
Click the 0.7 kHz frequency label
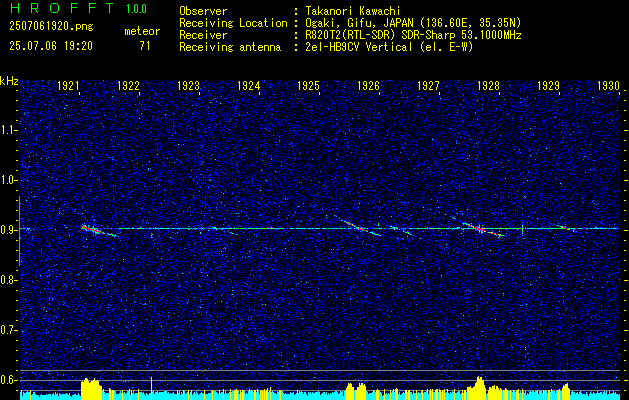(8, 330)
